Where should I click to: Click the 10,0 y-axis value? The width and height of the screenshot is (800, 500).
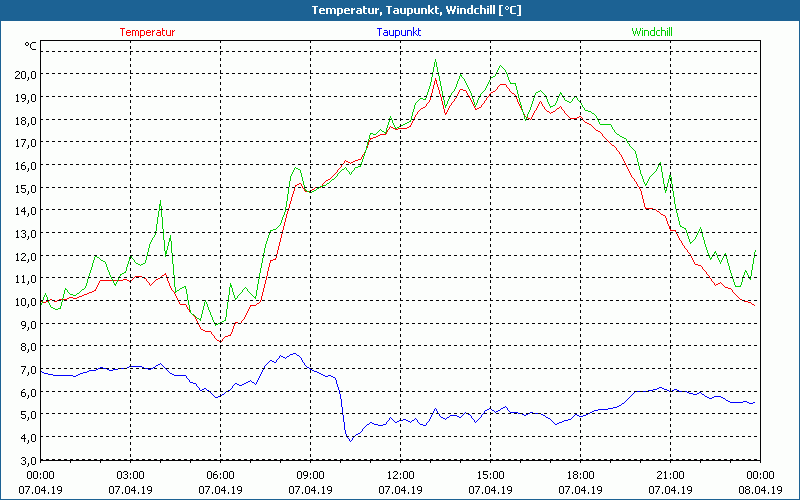[26, 303]
